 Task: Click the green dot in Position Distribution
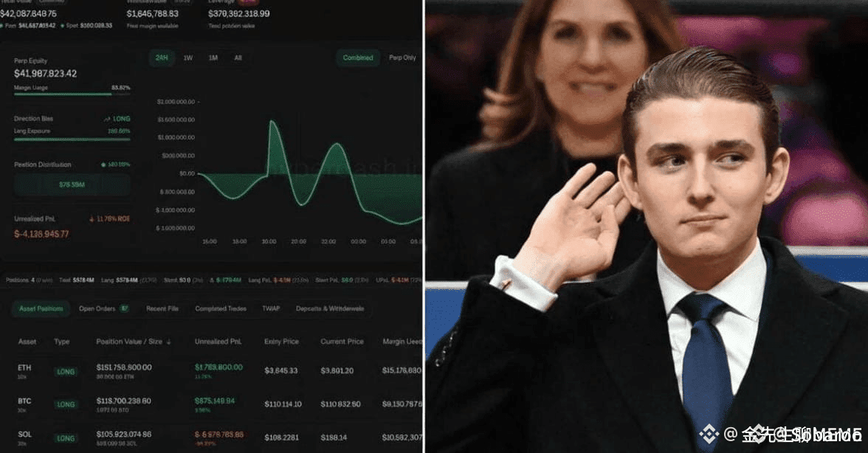pyautogui.click(x=103, y=165)
